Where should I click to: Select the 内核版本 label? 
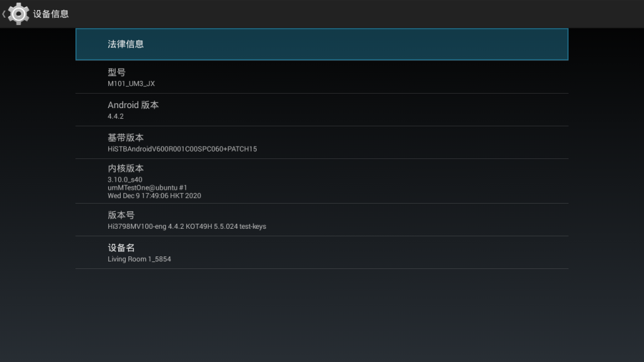point(126,168)
